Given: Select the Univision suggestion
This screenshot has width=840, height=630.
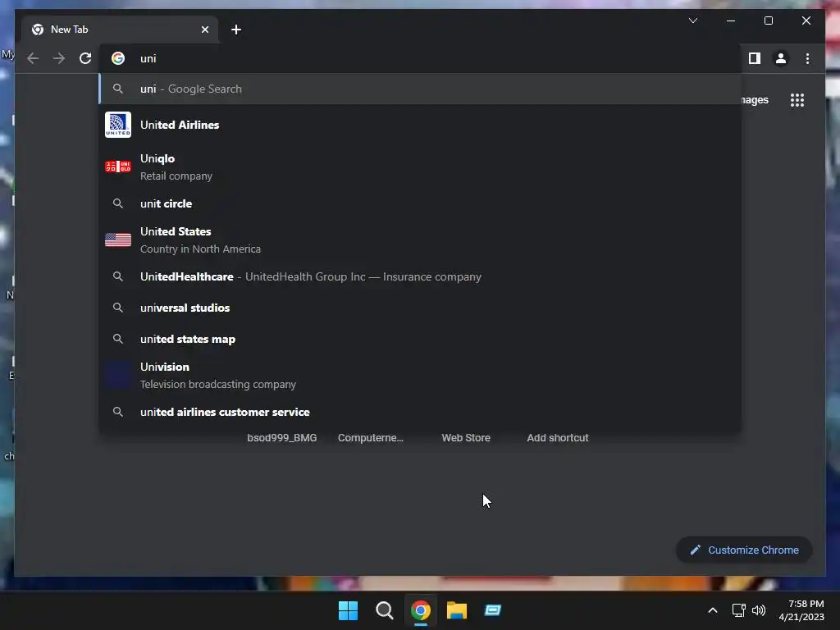Looking at the screenshot, I should pyautogui.click(x=420, y=376).
